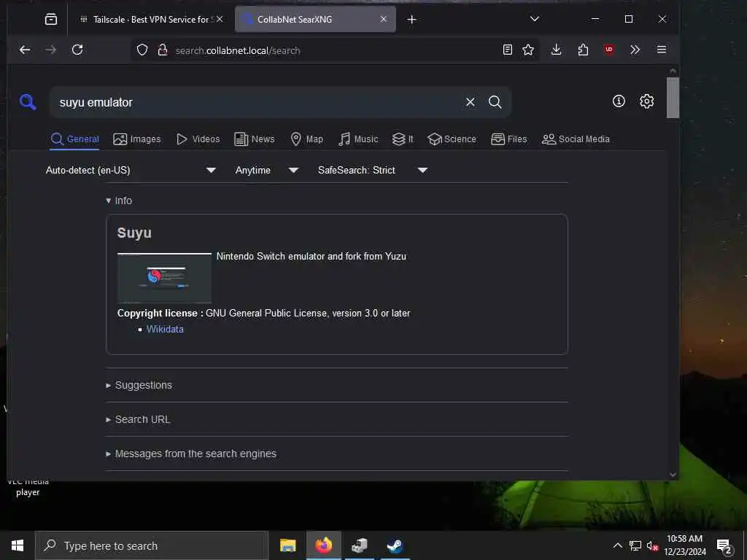Open the Firefox View icon
The width and height of the screenshot is (747, 560).
pos(51,19)
